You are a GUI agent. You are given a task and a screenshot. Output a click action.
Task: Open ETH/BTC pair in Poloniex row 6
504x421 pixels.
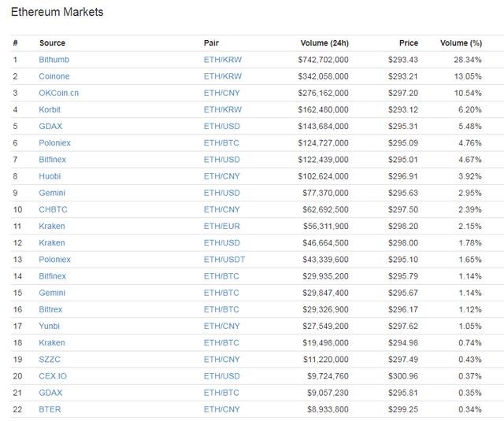click(x=221, y=143)
